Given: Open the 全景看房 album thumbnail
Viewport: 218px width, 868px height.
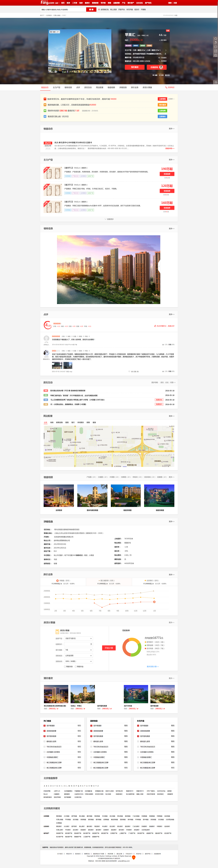Looking at the screenshot, I should (59, 496).
